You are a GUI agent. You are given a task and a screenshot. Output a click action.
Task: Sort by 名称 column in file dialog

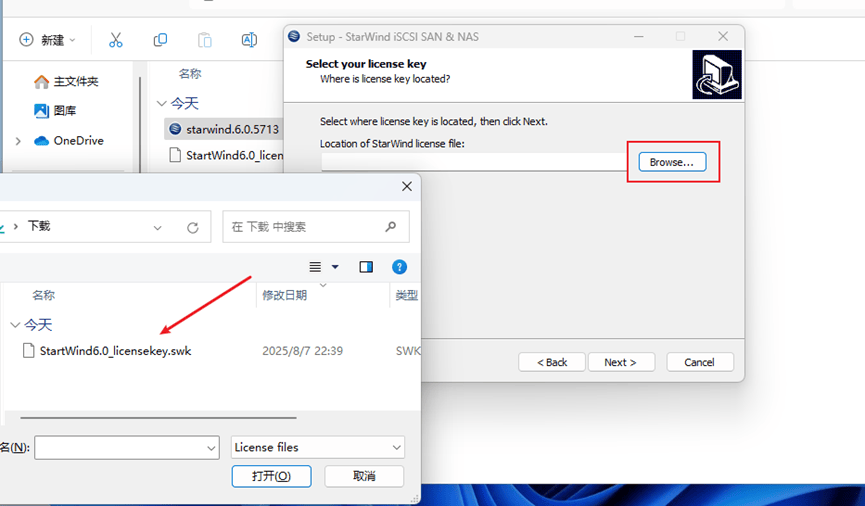43,295
